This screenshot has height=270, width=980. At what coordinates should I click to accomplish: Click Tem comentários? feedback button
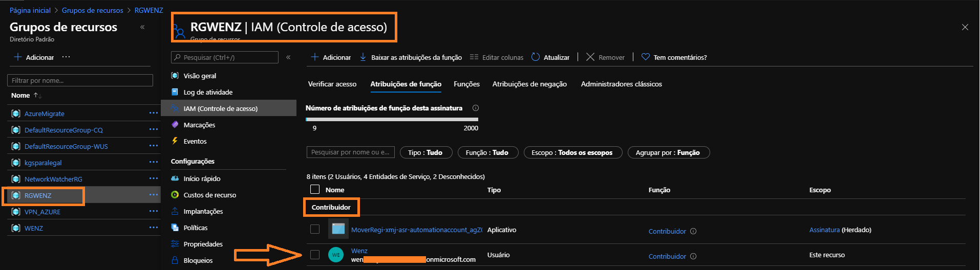point(674,57)
